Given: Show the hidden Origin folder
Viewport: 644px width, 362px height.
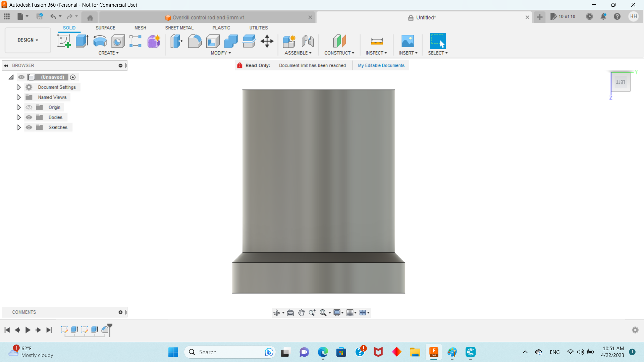Looking at the screenshot, I should coord(29,107).
